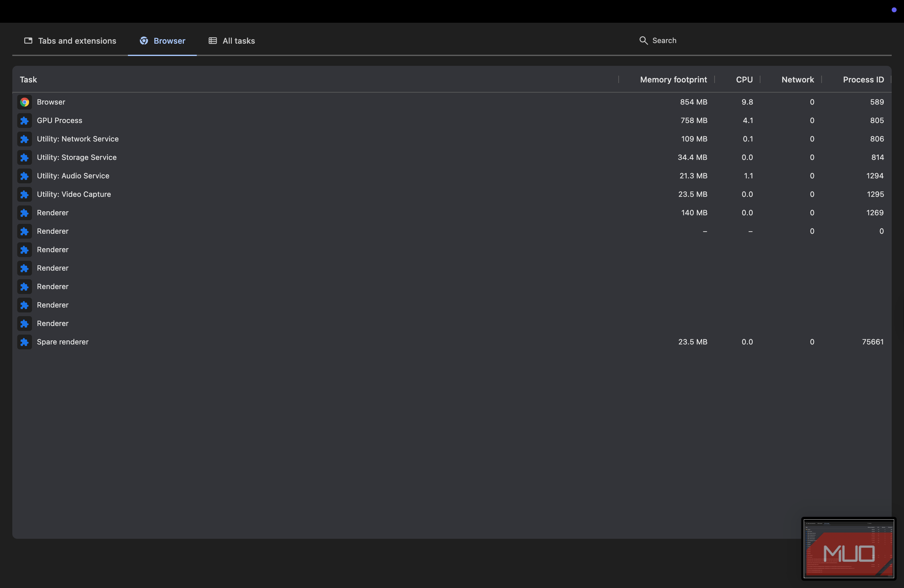Open the MUO picture-in-picture thumbnail
This screenshot has width=904, height=588.
tap(848, 548)
